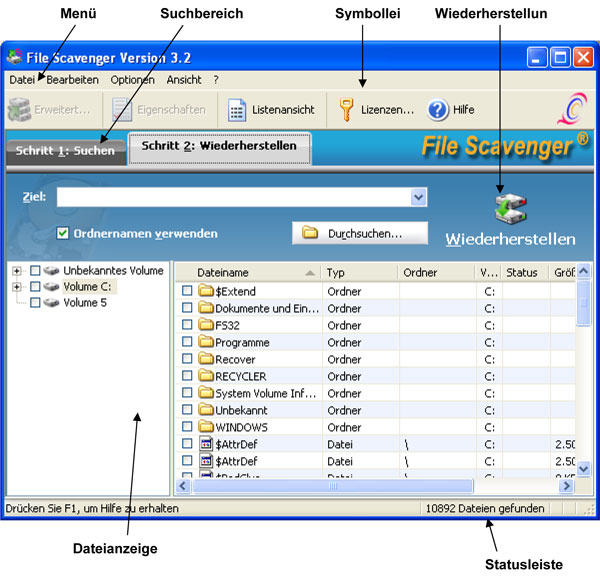Viewport: 600px width, 576px height.
Task: Click the Durchsuchen... button
Action: point(360,233)
